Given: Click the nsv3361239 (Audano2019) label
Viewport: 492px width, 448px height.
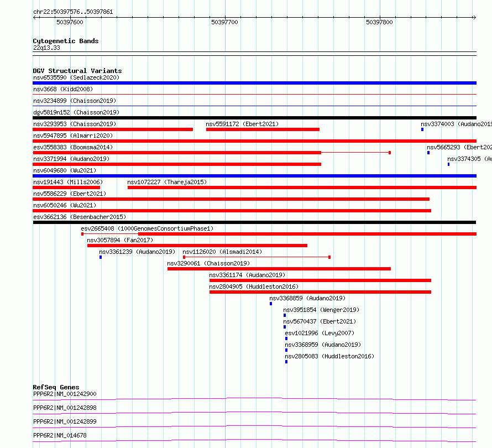Looking at the screenshot, I should tap(137, 252).
